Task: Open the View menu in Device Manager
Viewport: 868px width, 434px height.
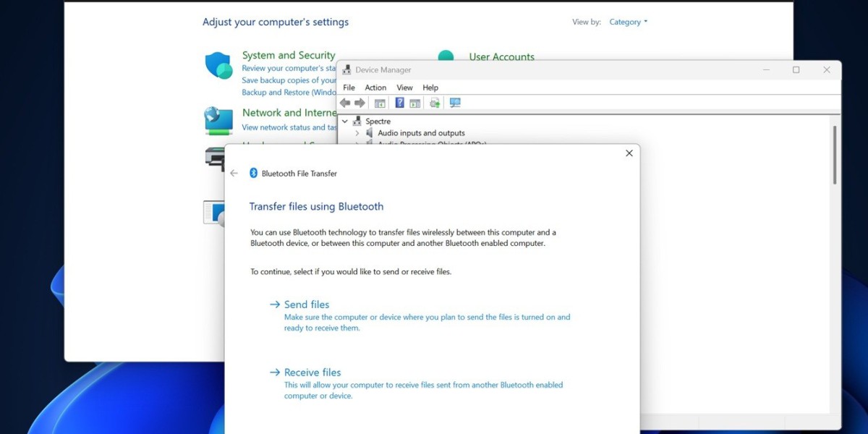Action: pos(404,88)
